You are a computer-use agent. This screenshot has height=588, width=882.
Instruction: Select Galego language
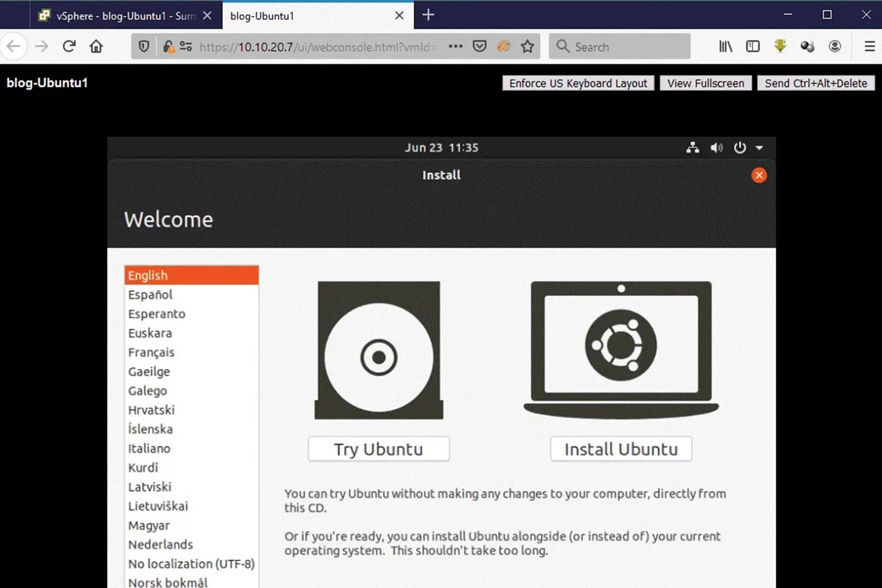(192, 390)
